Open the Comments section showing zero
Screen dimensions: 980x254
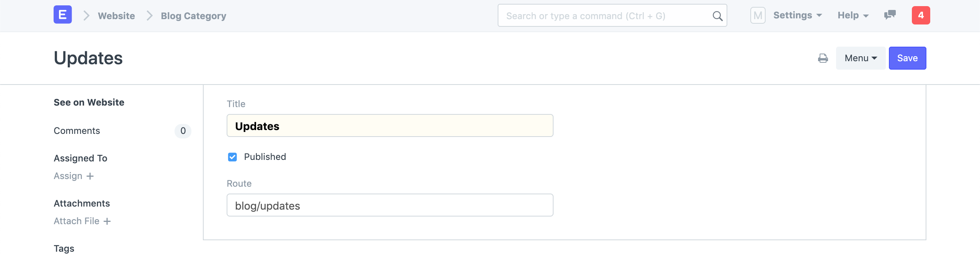(77, 131)
